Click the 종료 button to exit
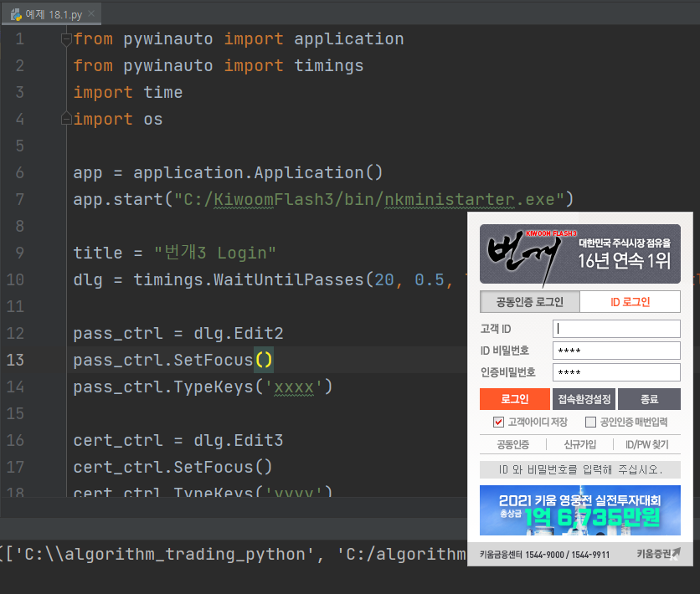This screenshot has height=594, width=700. [649, 399]
